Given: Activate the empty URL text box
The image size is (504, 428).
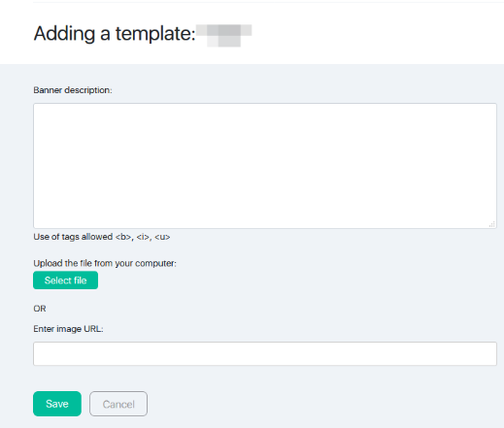Looking at the screenshot, I should (x=265, y=353).
